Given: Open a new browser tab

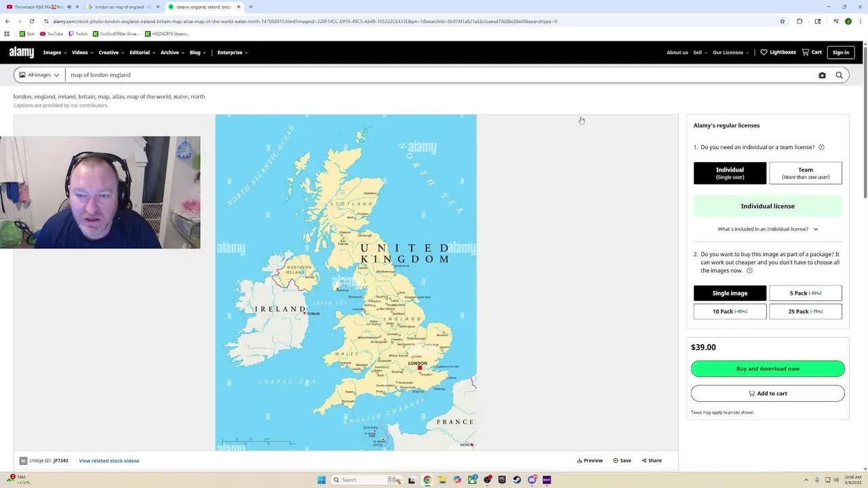Looking at the screenshot, I should (x=250, y=7).
